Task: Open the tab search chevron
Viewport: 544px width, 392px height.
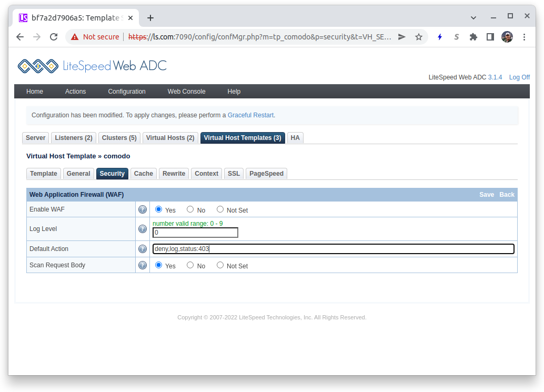Action: [x=473, y=18]
